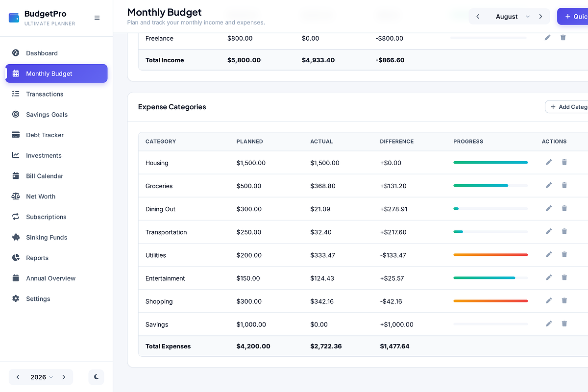This screenshot has height=392, width=588.
Task: Edit the Housing category
Action: 549,162
